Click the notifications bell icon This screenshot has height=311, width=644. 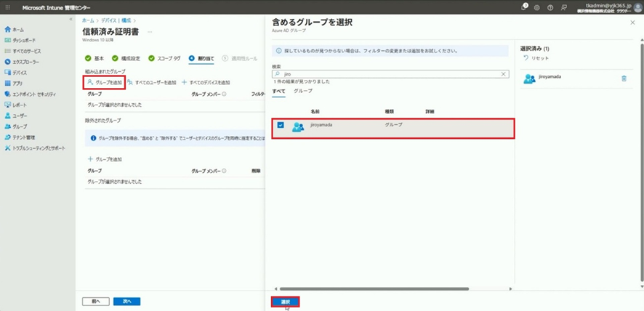click(x=524, y=7)
